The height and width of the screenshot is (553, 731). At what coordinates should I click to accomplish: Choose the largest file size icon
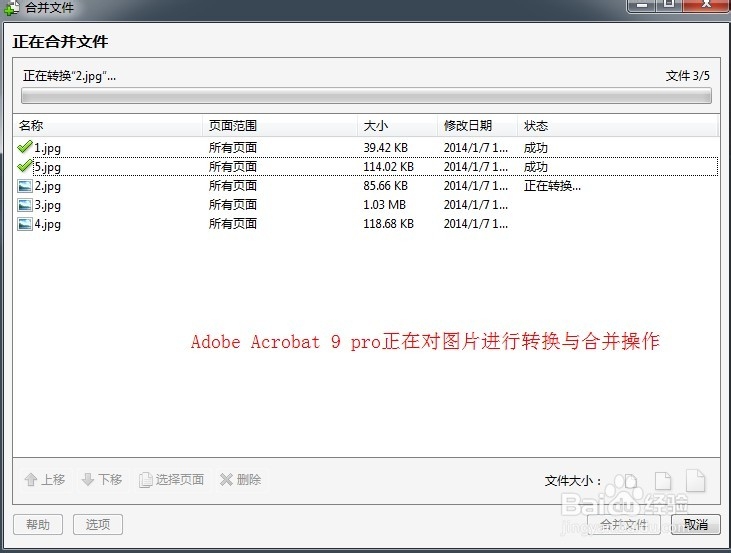click(x=696, y=480)
